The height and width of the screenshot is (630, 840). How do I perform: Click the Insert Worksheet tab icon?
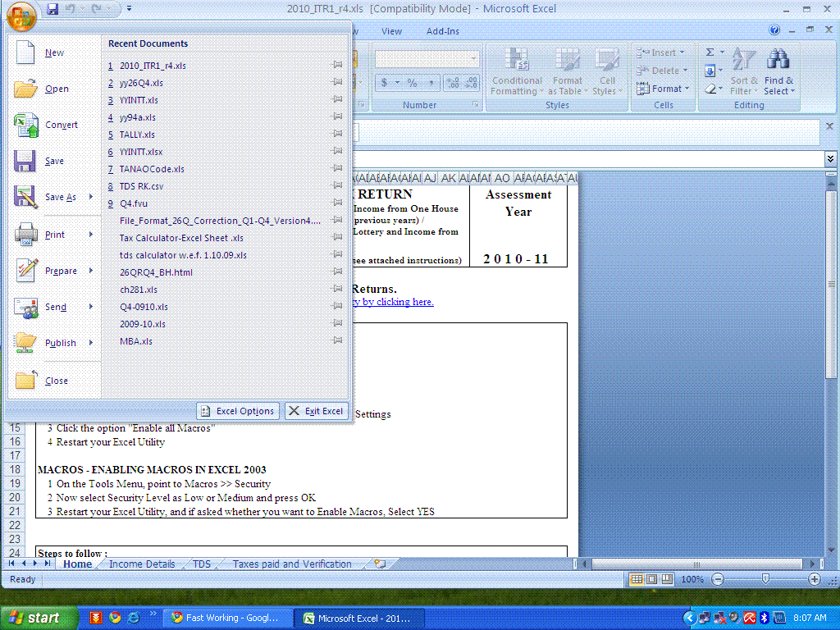[380, 564]
